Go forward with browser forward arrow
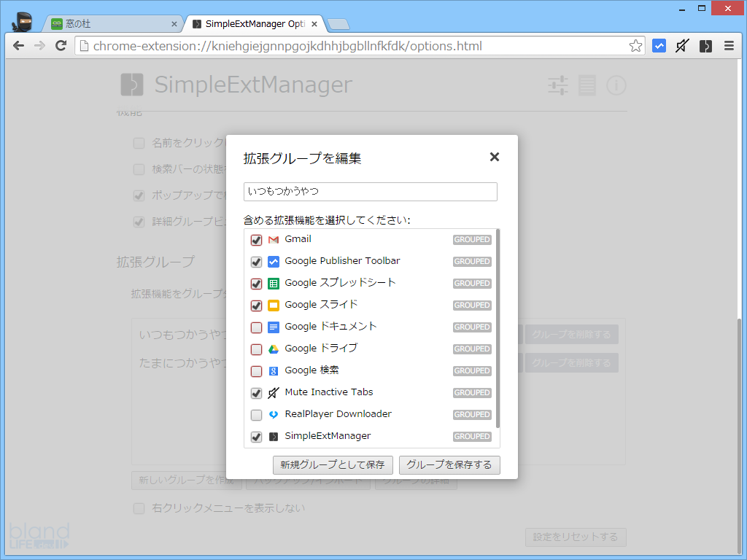Viewport: 747px width, 560px height. (x=39, y=46)
